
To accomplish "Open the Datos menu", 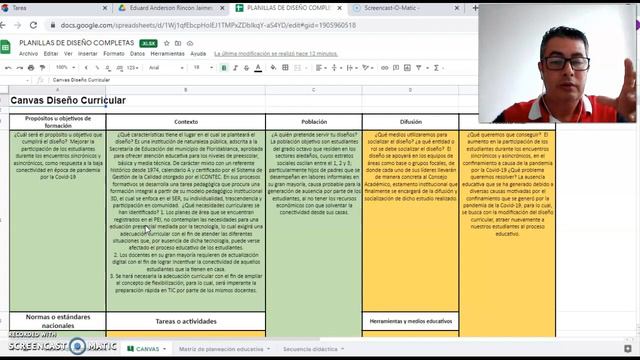I will (x=138, y=53).
